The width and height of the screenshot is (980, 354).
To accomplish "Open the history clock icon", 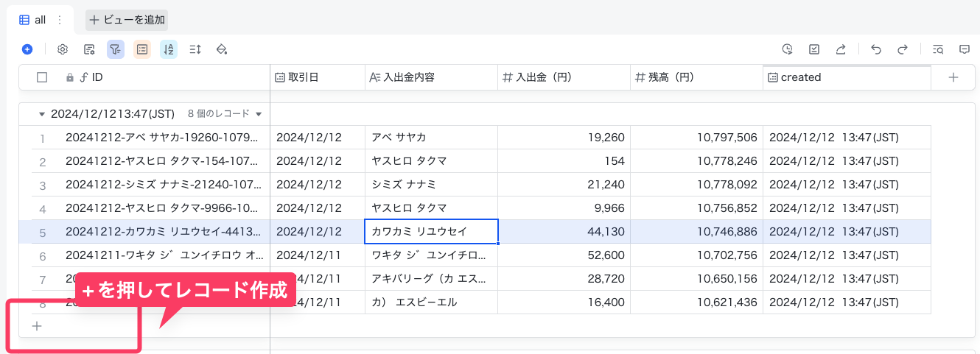I will (x=788, y=49).
